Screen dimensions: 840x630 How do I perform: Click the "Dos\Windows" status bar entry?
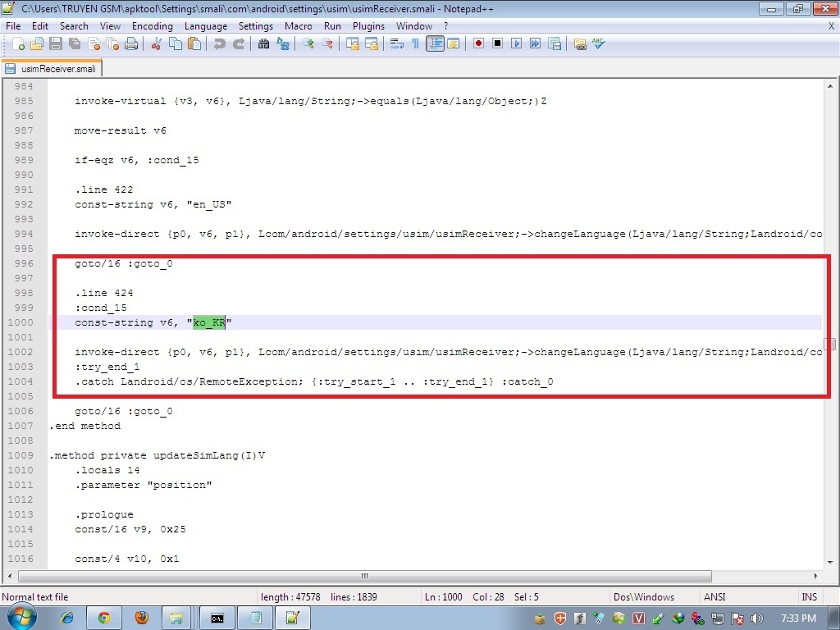tap(643, 597)
